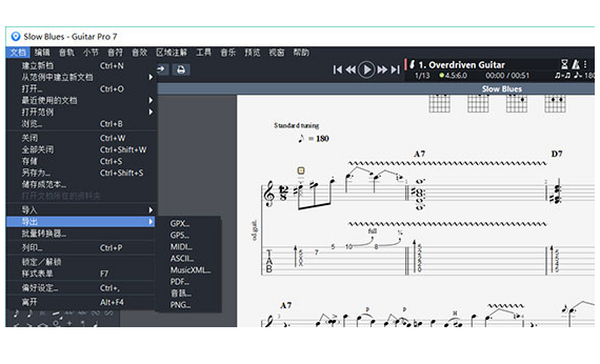Image resolution: width=600 pixels, height=364 pixels.
Task: Jump to start with skip-back icon
Action: 337,69
